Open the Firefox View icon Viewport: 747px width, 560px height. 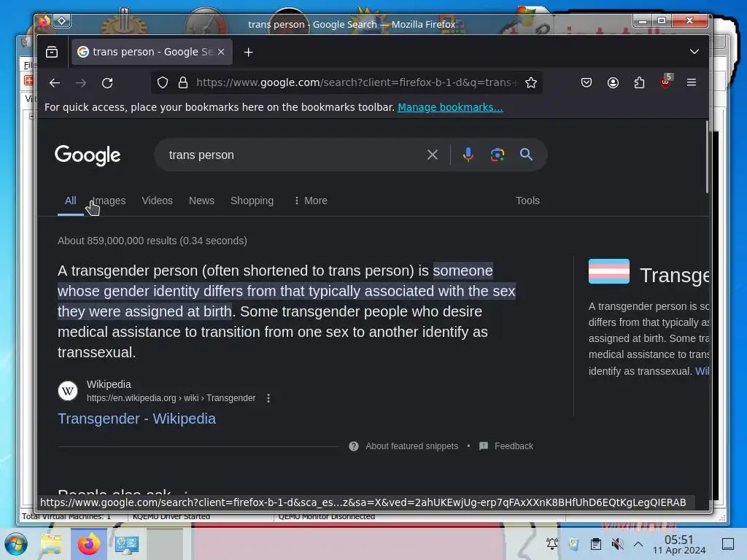click(x=52, y=52)
